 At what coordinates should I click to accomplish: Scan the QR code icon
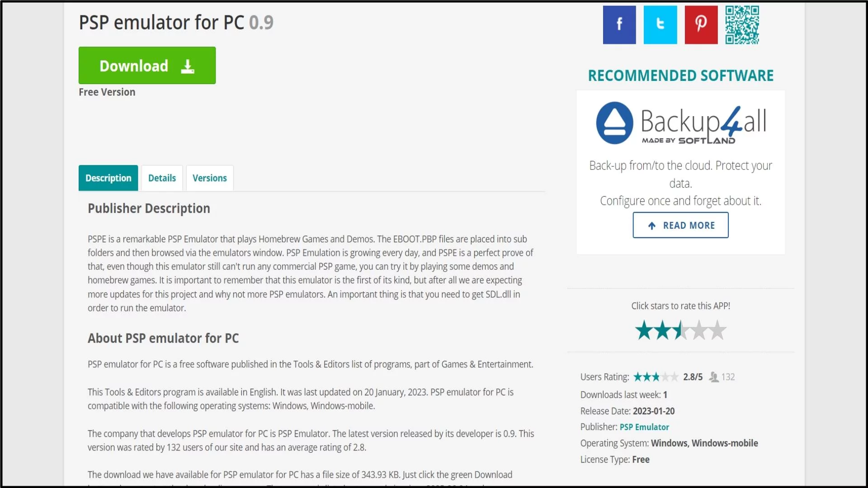[741, 24]
